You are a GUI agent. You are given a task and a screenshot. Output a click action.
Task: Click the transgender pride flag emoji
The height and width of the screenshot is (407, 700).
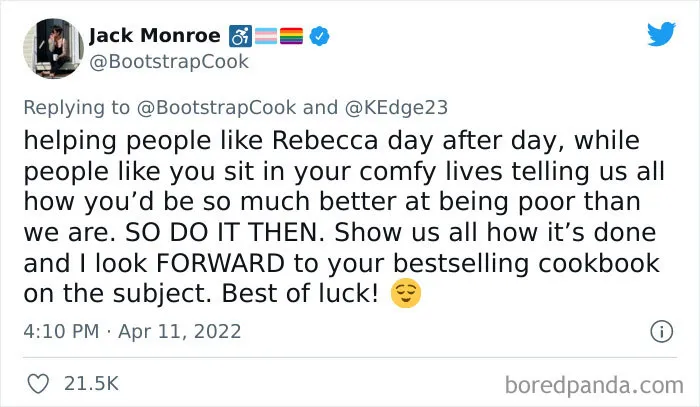[266, 36]
